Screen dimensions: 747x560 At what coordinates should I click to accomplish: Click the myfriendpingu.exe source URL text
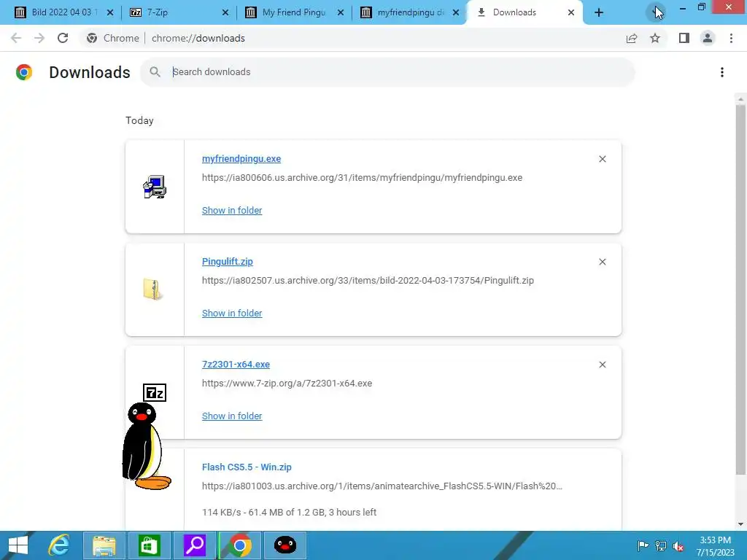(362, 178)
